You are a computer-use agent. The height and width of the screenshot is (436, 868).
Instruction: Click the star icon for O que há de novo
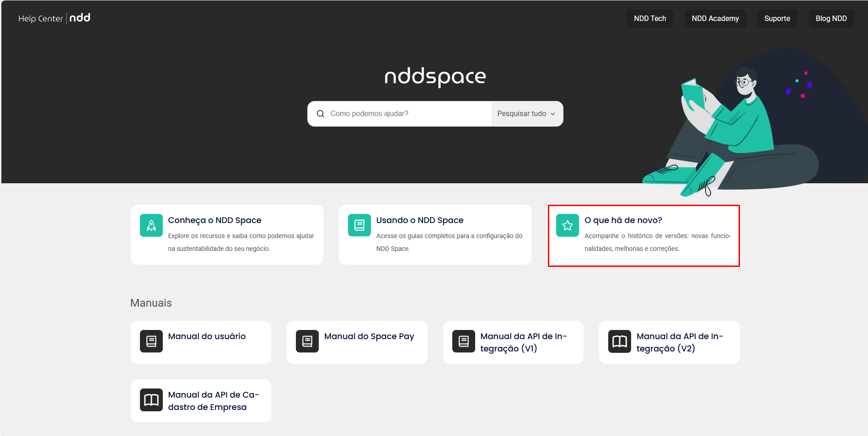[x=568, y=225]
